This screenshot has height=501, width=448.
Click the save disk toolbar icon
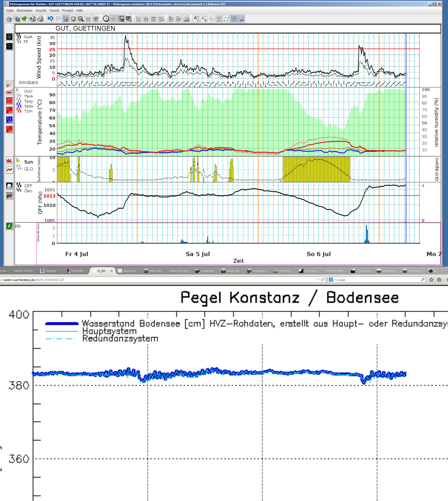click(x=17, y=19)
